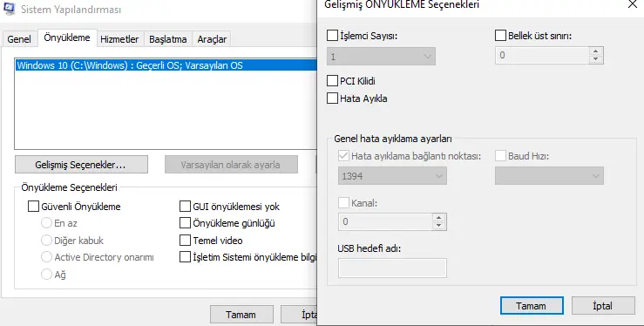Decrease the Bellek üst sınırı spinner value

(595, 59)
